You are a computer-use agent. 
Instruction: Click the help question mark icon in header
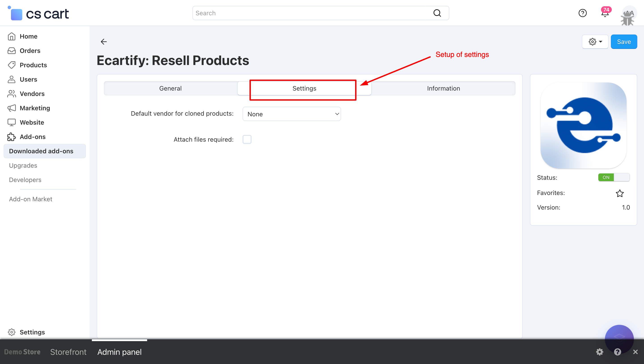click(x=582, y=13)
